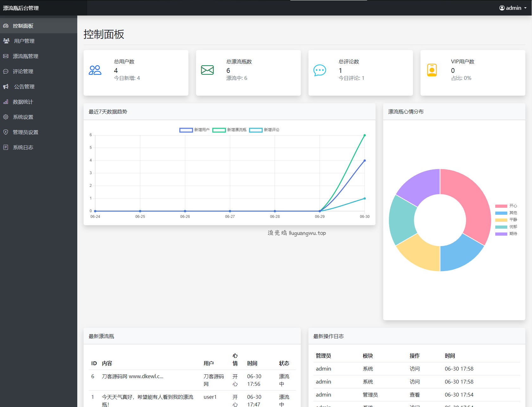Click the gear icon beside 系统设置
Image resolution: width=532 pixels, height=407 pixels.
[x=6, y=117]
